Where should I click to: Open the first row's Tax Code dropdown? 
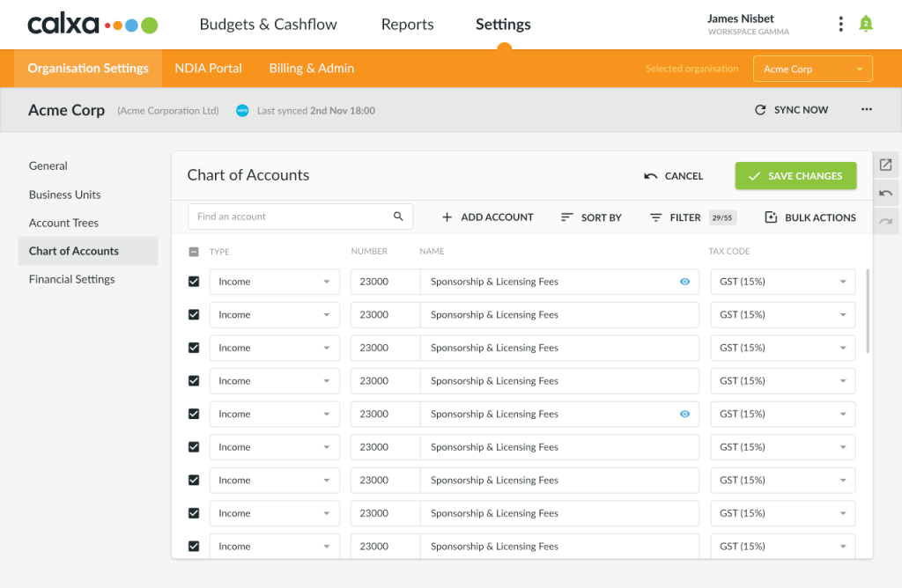782,281
